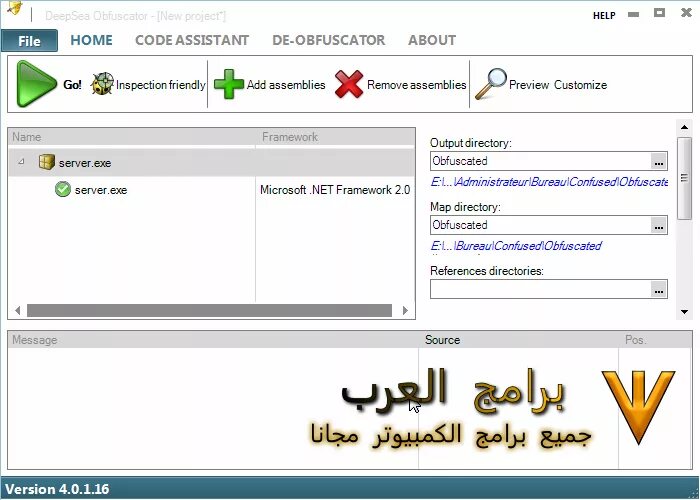Click the assemblies list horizontal scrollbar thumb

pyautogui.click(x=209, y=310)
